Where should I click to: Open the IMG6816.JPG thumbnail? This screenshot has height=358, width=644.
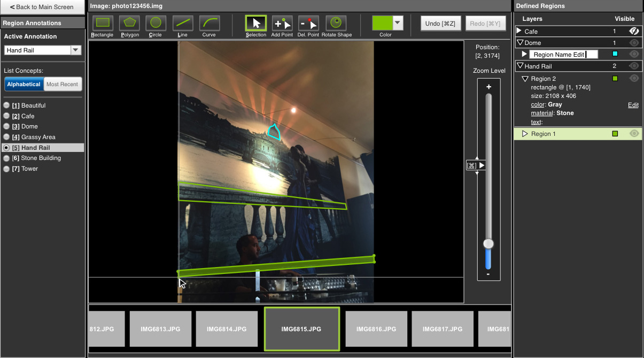[376, 329]
